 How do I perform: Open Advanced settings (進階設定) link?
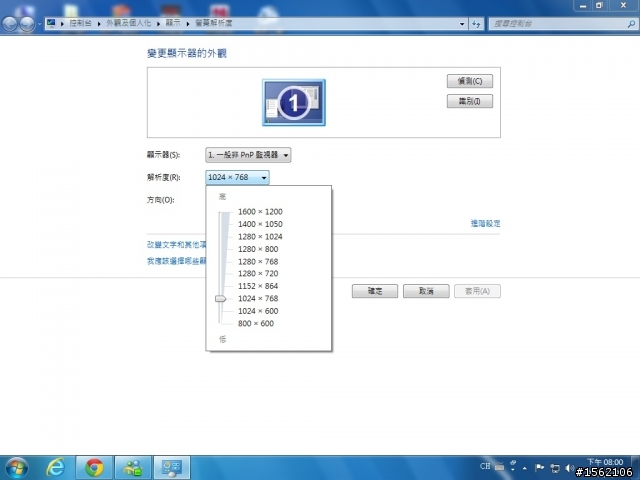[485, 223]
